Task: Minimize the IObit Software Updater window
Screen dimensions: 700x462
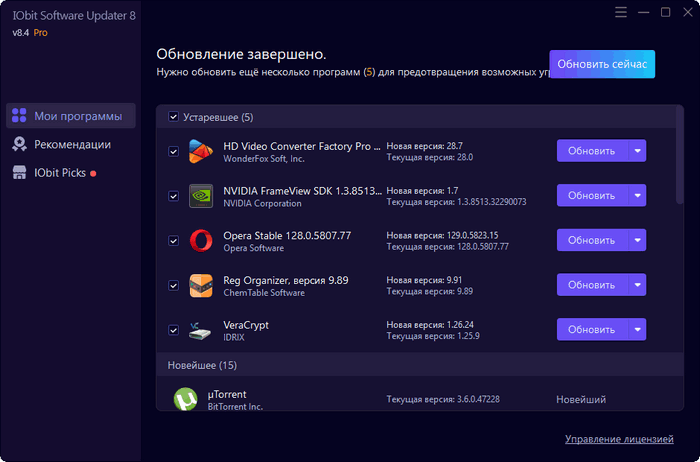Action: pyautogui.click(x=643, y=12)
